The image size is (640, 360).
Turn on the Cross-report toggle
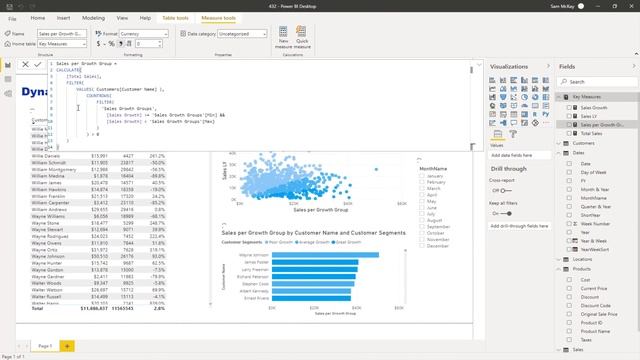[x=506, y=191]
